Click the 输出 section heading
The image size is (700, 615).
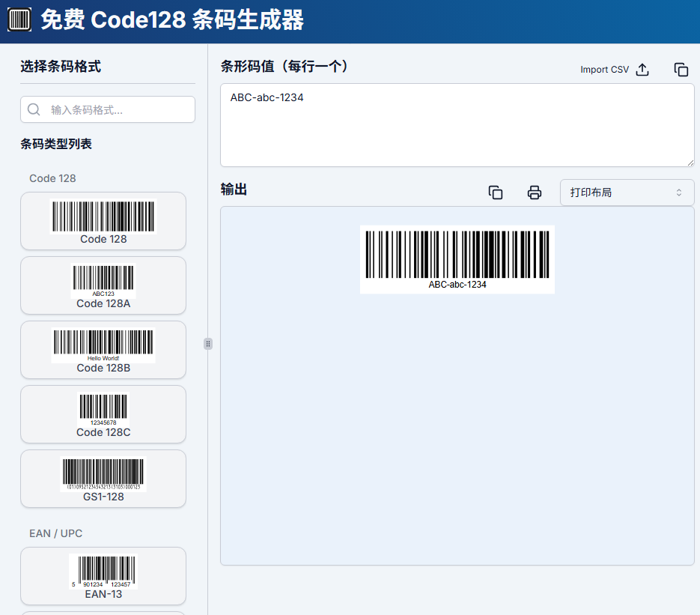pyautogui.click(x=234, y=190)
